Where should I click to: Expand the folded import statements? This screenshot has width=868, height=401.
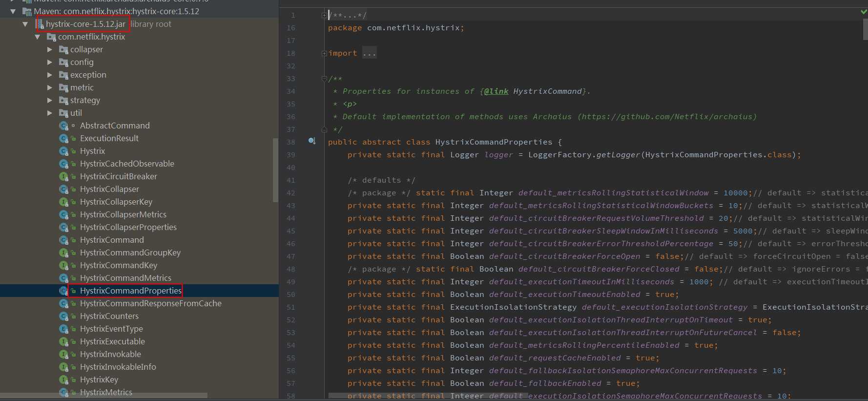324,53
